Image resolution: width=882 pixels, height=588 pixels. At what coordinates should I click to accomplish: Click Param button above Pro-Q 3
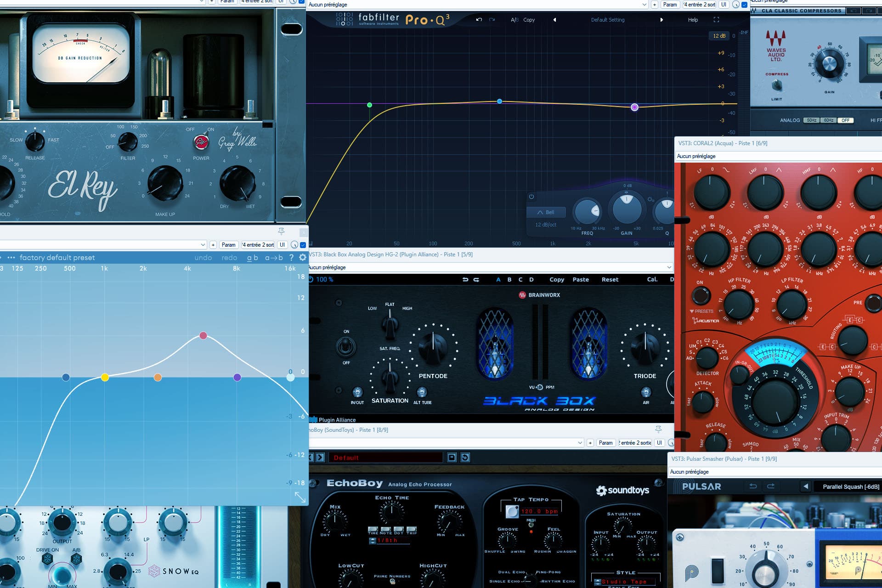click(x=670, y=5)
